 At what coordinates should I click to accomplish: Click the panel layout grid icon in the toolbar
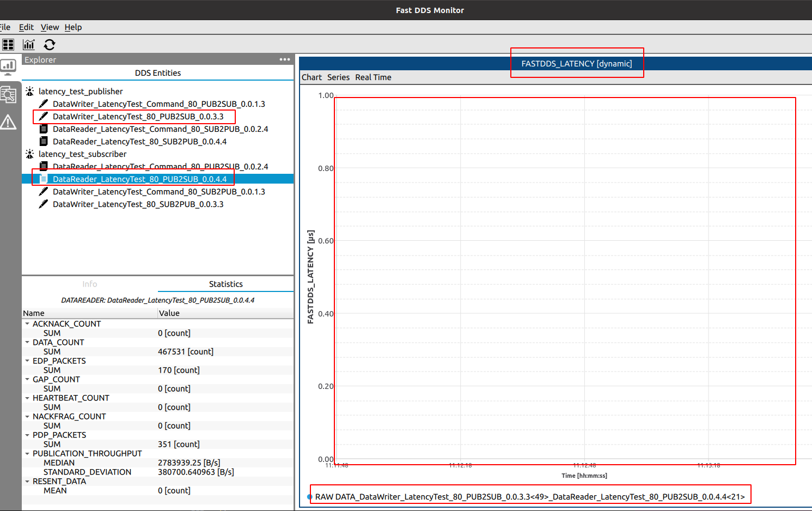[8, 45]
